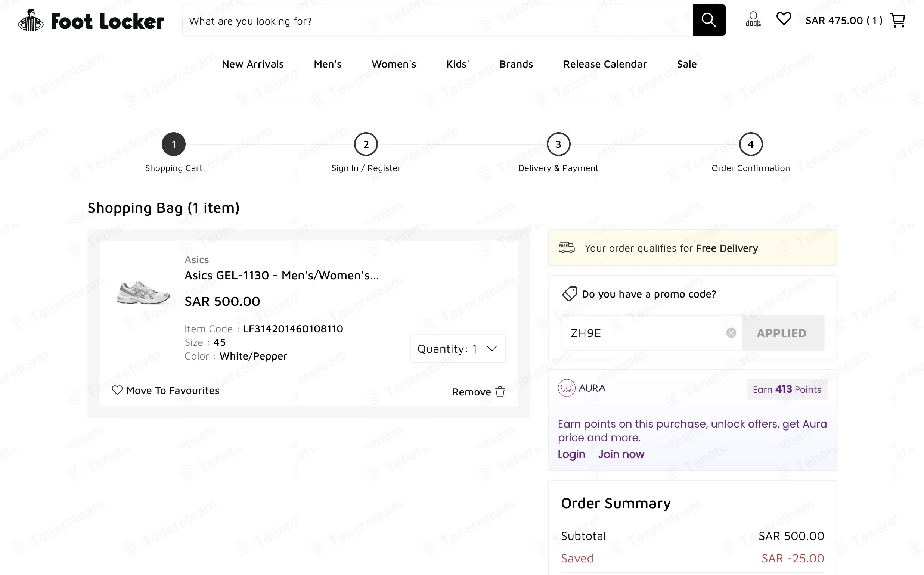Screen dimensions: 924x575
Task: Click the White/Pepper color value
Action: pyautogui.click(x=253, y=356)
